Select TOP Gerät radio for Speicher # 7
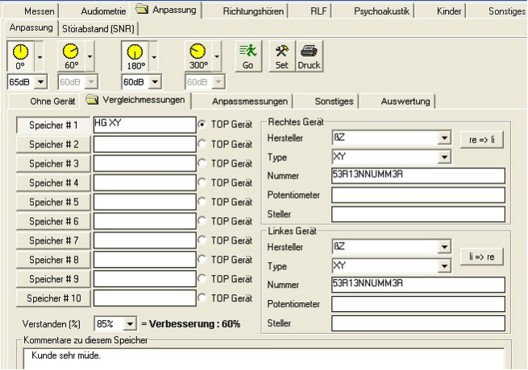The image size is (528, 370). point(202,240)
